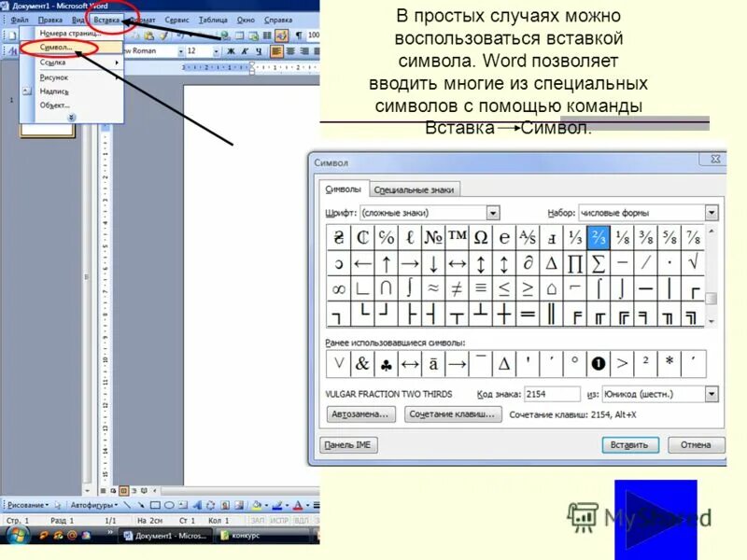Open the font size 12 dropdown arrow

coord(217,51)
